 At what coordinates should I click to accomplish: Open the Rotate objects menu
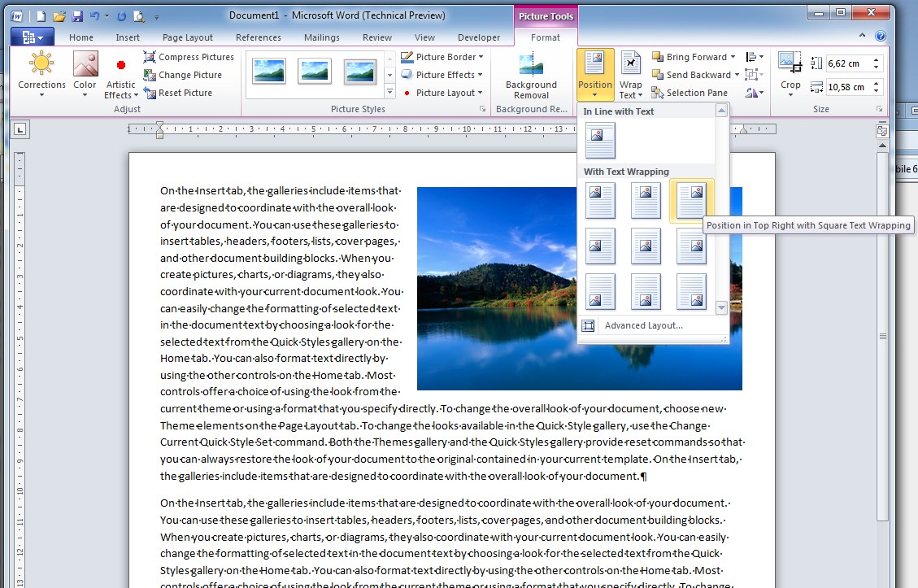[754, 93]
